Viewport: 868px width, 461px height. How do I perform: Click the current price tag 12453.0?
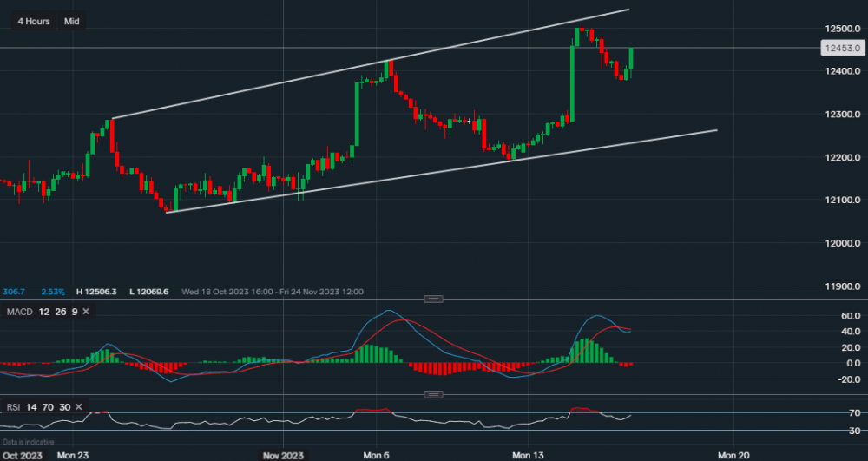click(x=843, y=49)
